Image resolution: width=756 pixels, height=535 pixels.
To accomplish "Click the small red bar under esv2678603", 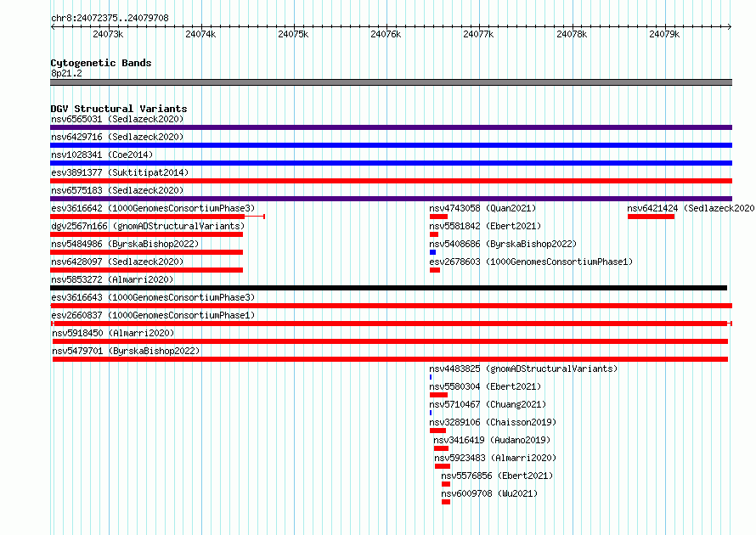I will point(435,270).
